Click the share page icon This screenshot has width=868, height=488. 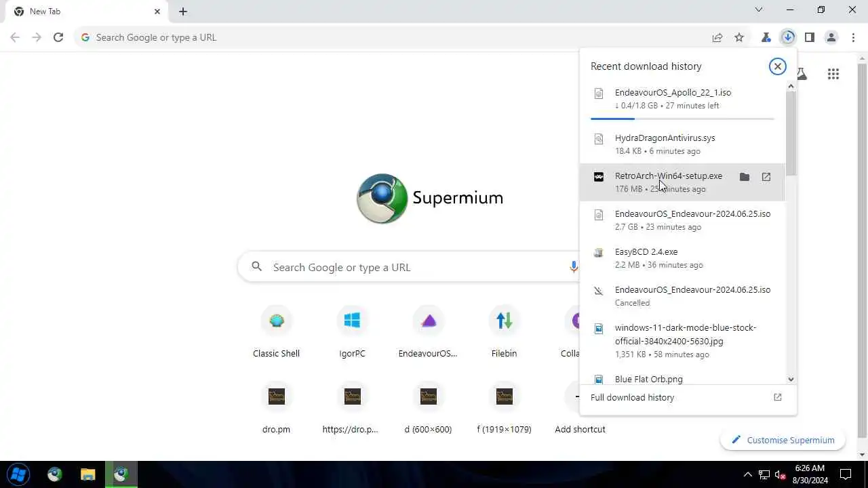(x=717, y=37)
